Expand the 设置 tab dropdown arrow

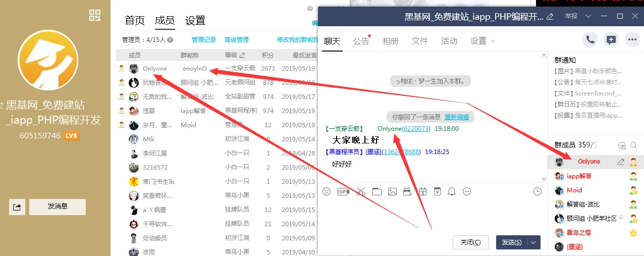[x=493, y=41]
